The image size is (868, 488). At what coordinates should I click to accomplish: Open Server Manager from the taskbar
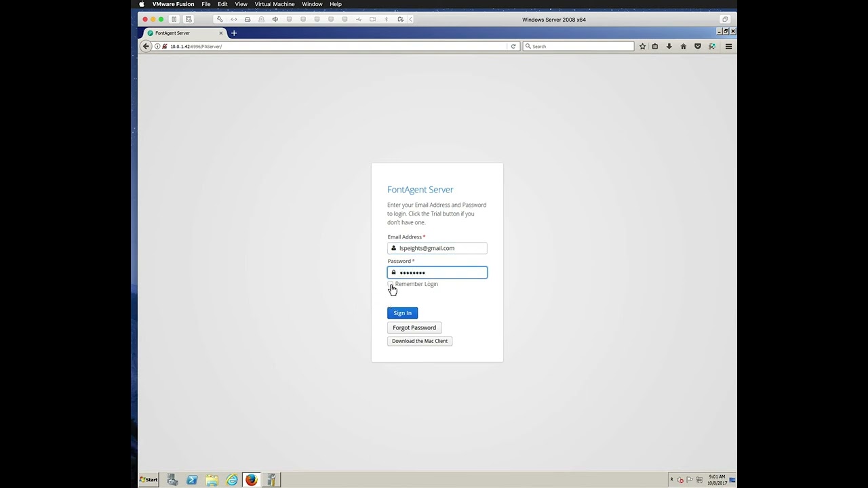172,480
